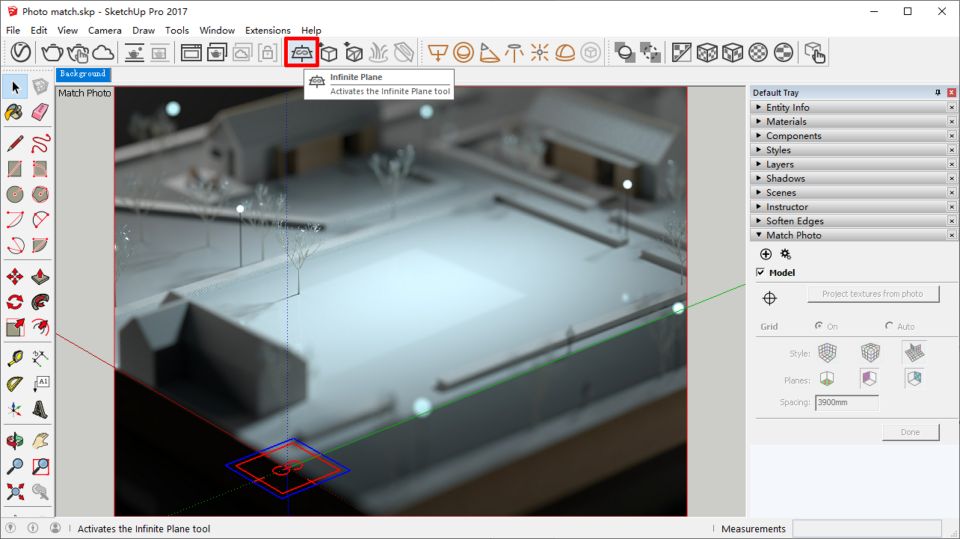Screen dimensions: 960x539
Task: Select the Tape Measure tool
Action: pos(15,357)
